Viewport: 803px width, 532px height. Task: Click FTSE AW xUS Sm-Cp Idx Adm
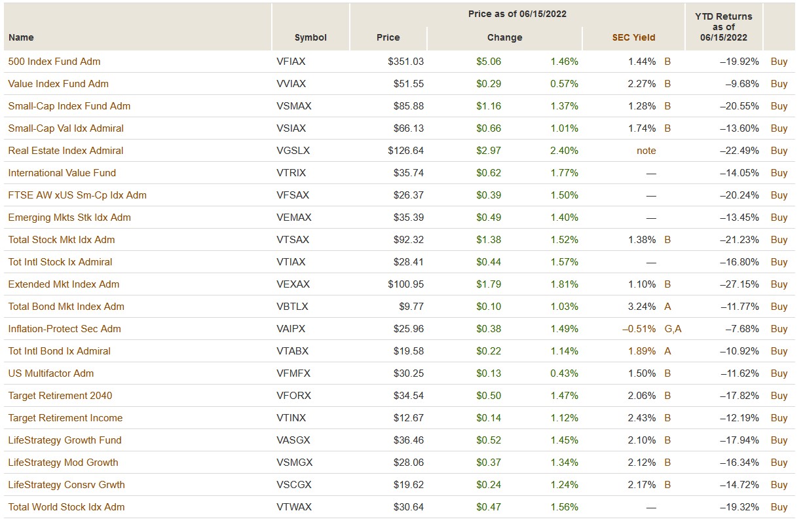pos(77,195)
